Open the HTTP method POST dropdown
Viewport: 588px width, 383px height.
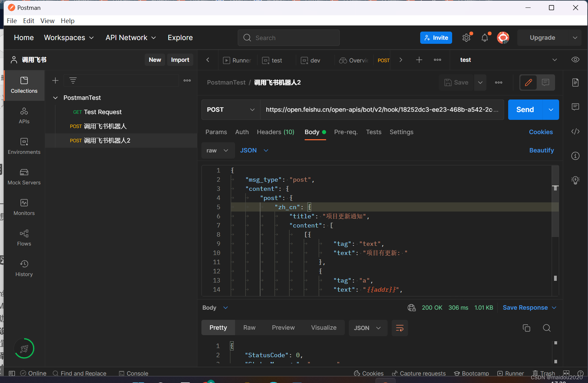[x=231, y=110]
